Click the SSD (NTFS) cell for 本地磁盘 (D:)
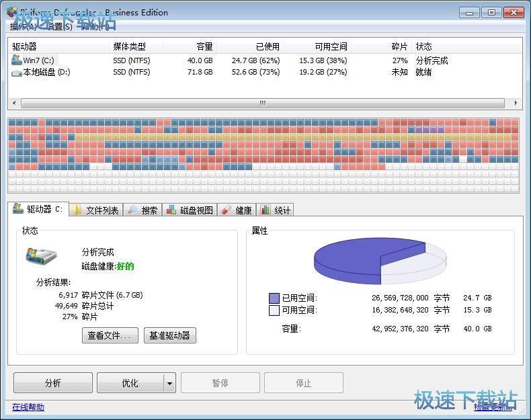Screen dimensions: 531x420 coord(131,72)
